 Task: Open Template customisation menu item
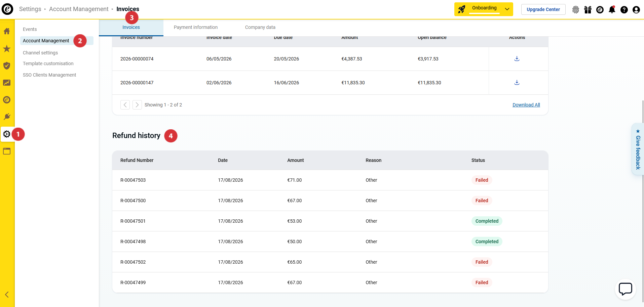point(48,63)
